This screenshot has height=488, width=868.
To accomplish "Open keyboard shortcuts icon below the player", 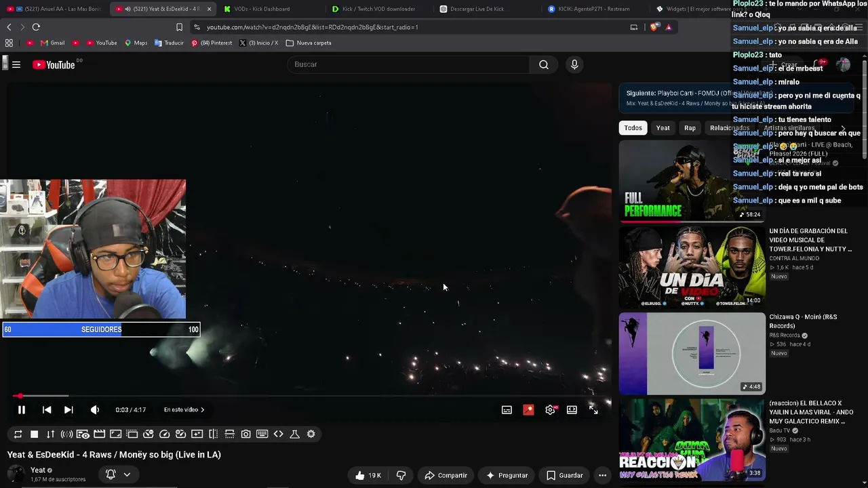I will pyautogui.click(x=262, y=434).
